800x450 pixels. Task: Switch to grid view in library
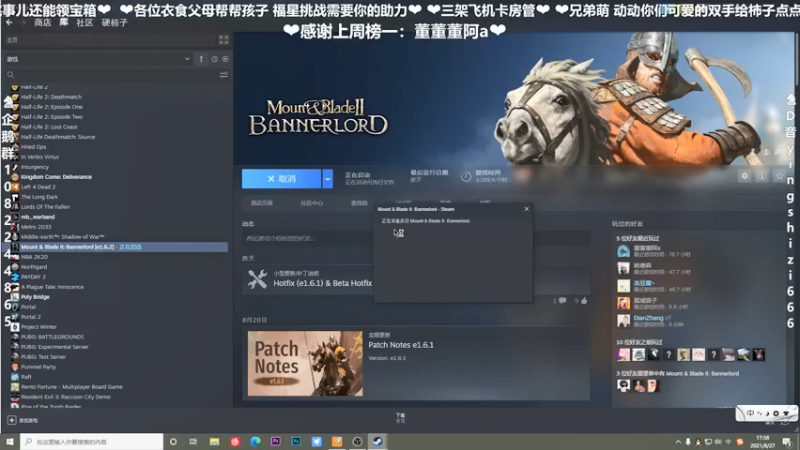click(x=223, y=39)
